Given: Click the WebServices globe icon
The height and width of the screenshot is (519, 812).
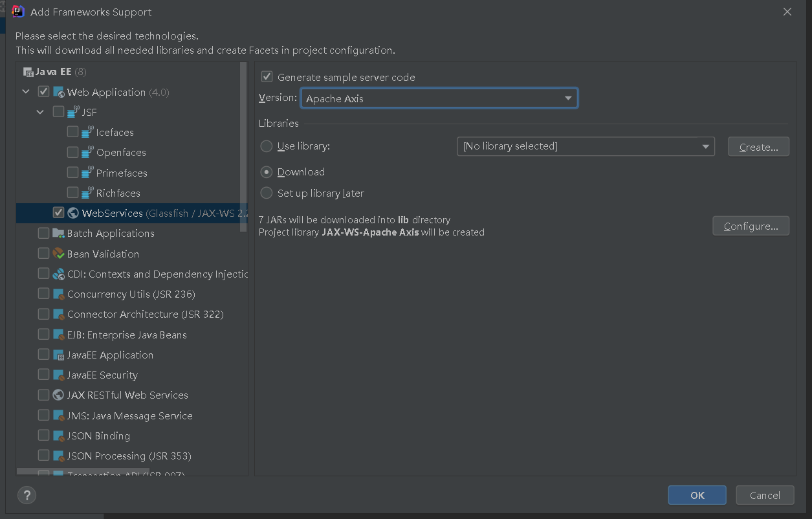Looking at the screenshot, I should pyautogui.click(x=73, y=213).
